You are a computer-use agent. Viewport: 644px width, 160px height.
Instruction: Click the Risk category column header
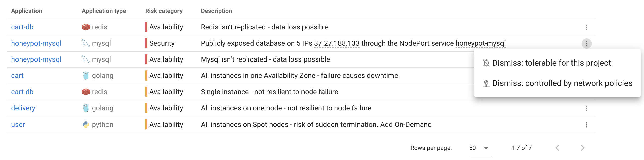[x=164, y=11]
